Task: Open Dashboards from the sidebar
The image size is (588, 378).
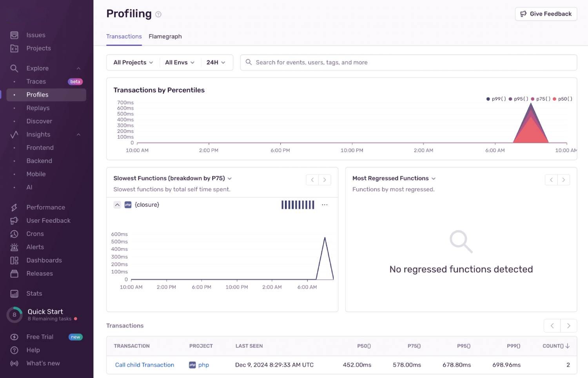Action: click(44, 260)
